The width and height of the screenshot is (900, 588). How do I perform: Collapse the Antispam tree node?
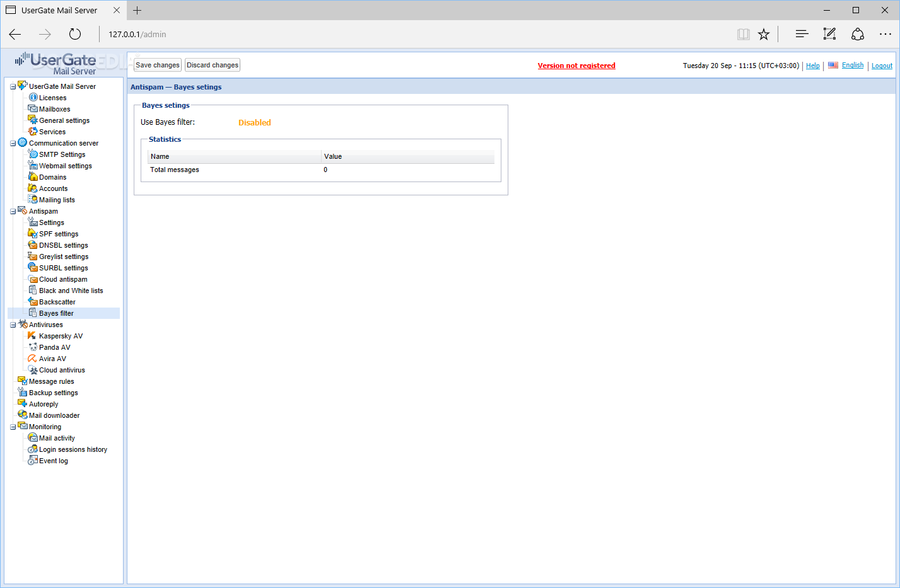pos(13,212)
